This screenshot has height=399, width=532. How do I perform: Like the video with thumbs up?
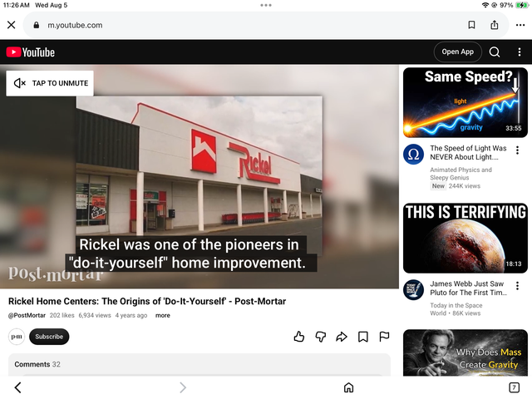click(x=299, y=337)
